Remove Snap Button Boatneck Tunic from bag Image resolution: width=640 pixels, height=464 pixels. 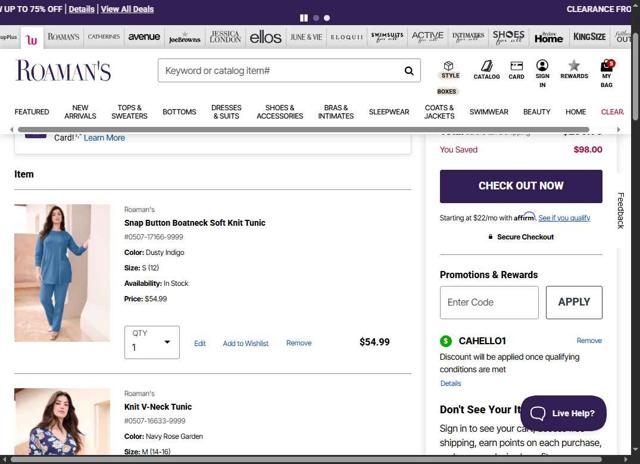(x=299, y=343)
